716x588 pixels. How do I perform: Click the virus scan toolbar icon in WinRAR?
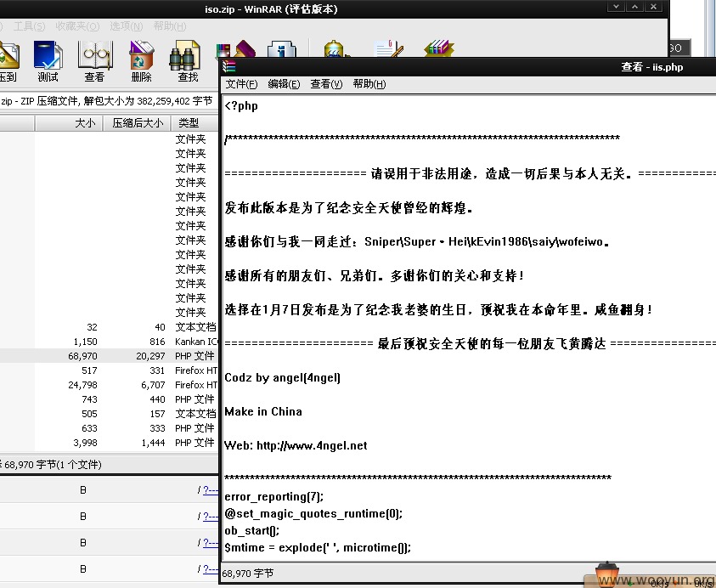pos(335,48)
